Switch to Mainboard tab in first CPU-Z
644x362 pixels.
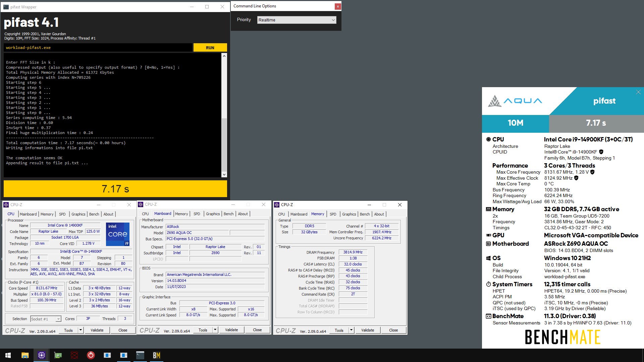28,214
